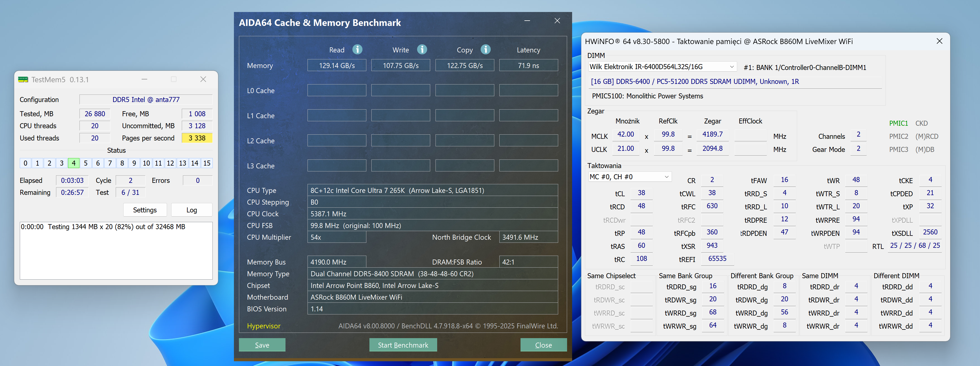The width and height of the screenshot is (980, 366).
Task: Select status thread box 0
Action: pyautogui.click(x=25, y=163)
